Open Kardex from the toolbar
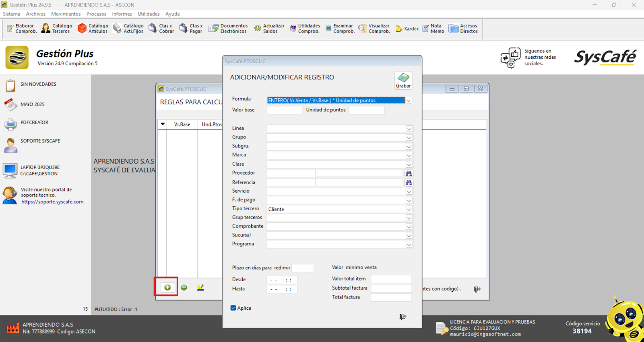The image size is (644, 342). click(x=407, y=29)
